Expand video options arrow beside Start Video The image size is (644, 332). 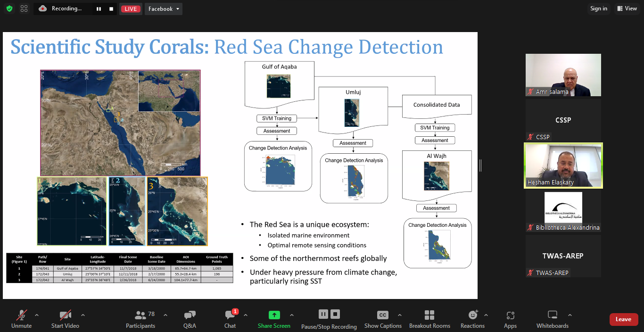point(83,315)
